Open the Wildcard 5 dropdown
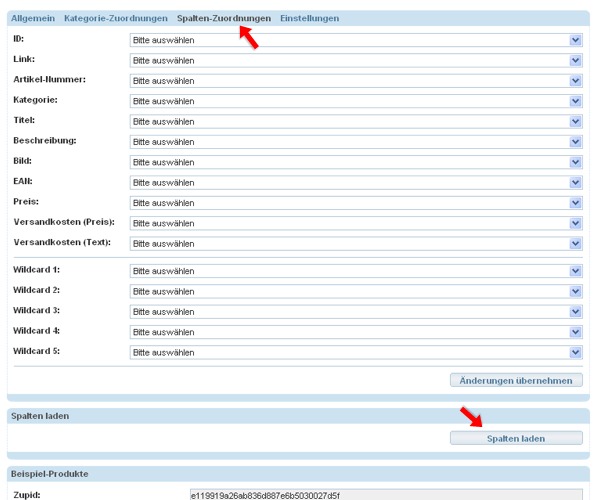 click(x=356, y=352)
